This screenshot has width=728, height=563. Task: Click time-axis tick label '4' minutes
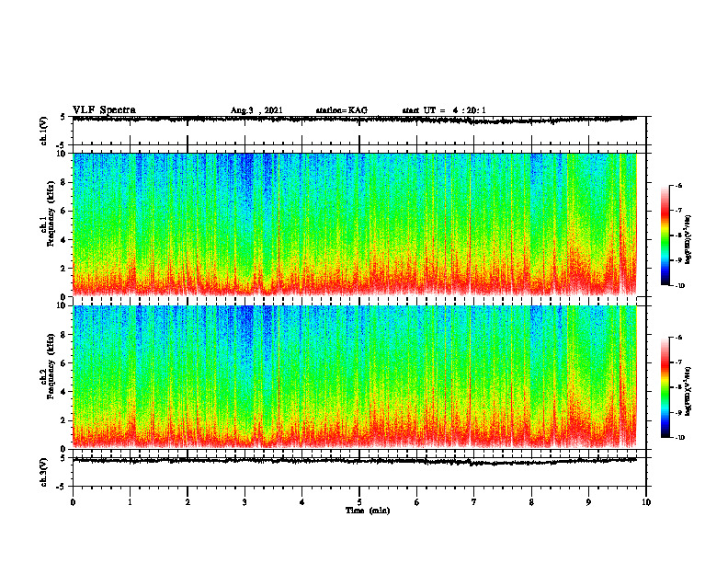(302, 502)
